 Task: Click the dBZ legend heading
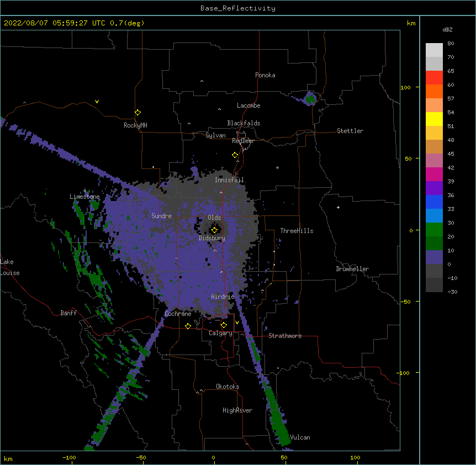pos(447,29)
